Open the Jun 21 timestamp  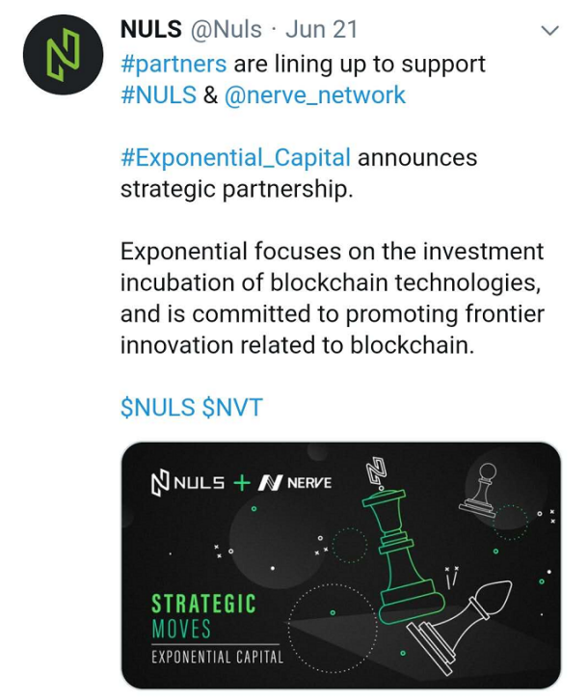(321, 30)
